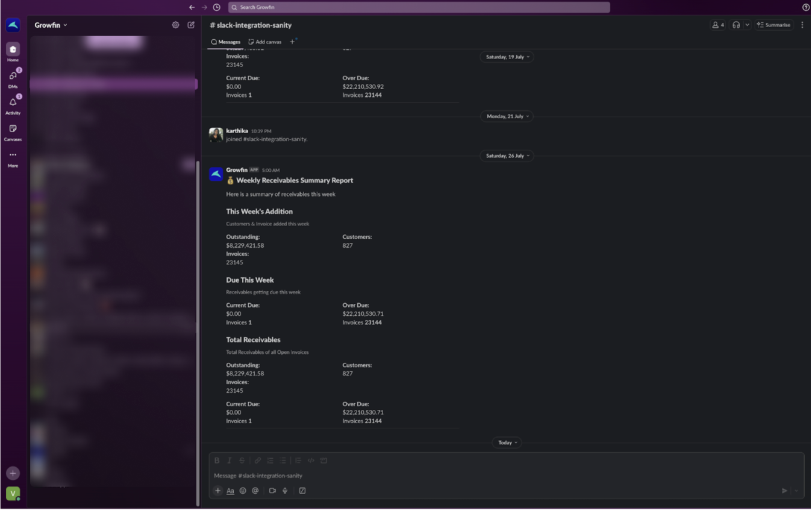Record an audio clip with microphone
Screen dimensions: 812x510
(285, 491)
